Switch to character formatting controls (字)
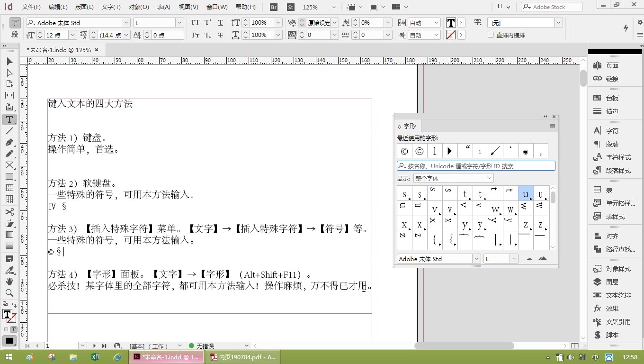This screenshot has height=364, width=644. (x=15, y=23)
